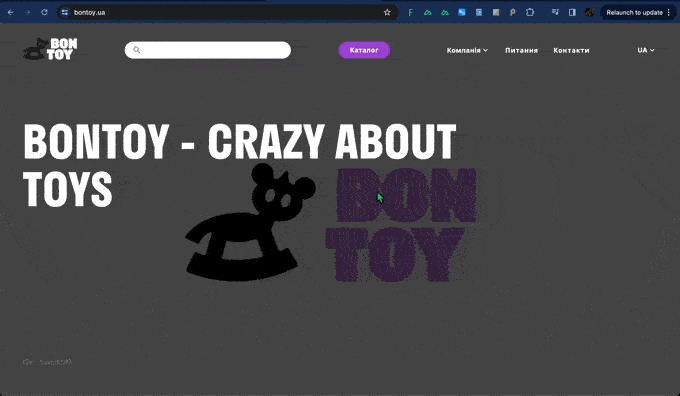The width and height of the screenshot is (680, 396).
Task: Reload the bontoy.ua page
Action: (x=44, y=12)
